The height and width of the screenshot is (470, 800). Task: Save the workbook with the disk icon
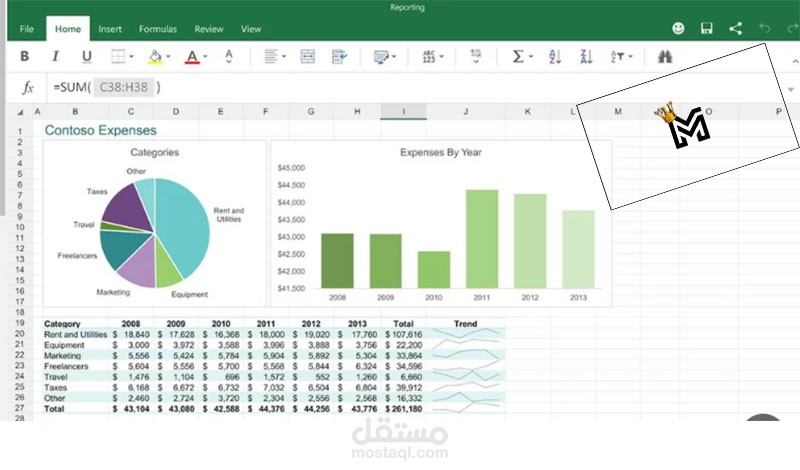pos(707,28)
